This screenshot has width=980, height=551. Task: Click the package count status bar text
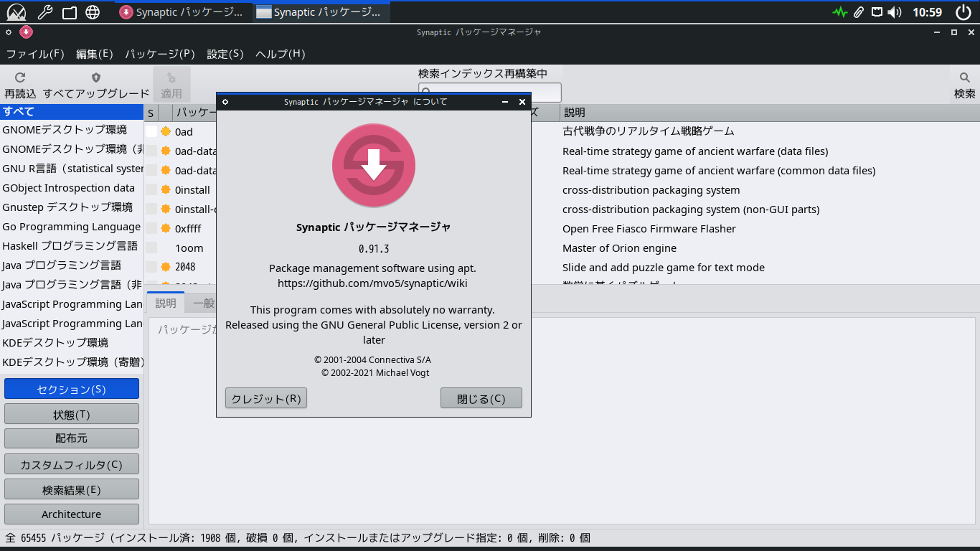click(298, 538)
